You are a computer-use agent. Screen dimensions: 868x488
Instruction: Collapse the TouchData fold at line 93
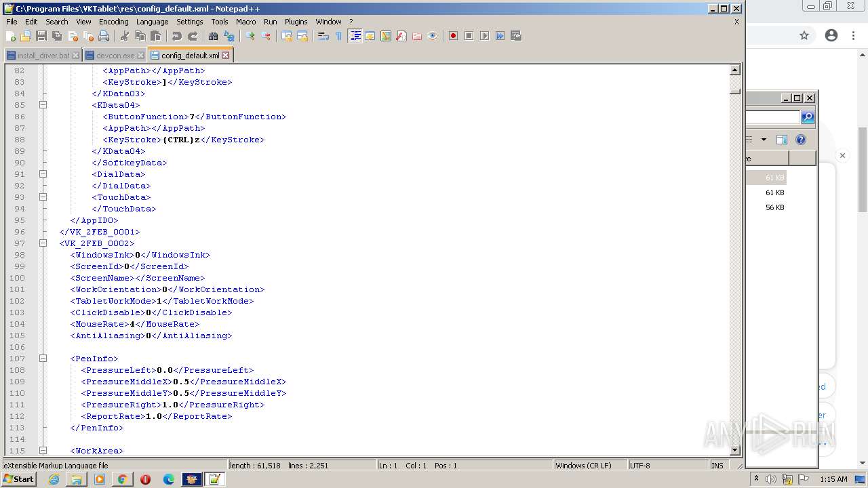[43, 197]
